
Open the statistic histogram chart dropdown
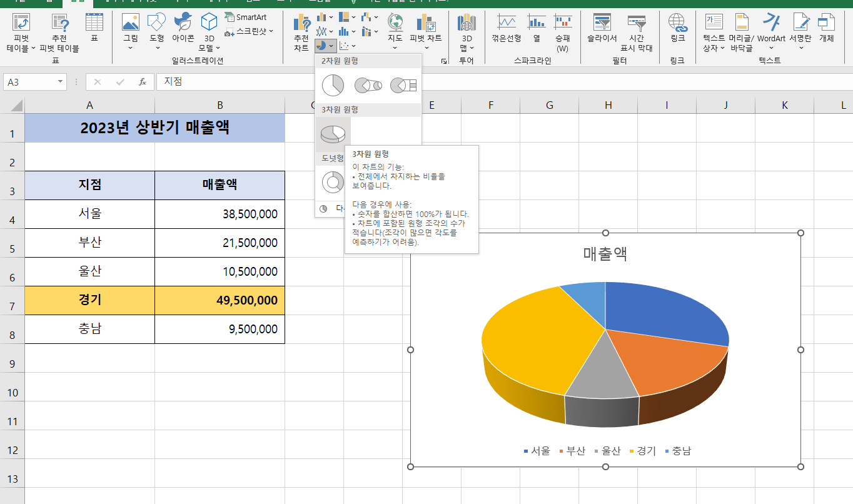347,31
